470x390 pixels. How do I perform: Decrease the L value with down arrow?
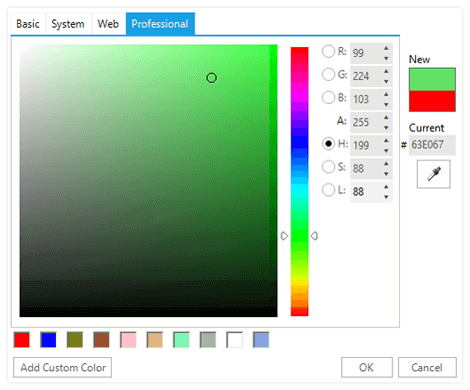386,197
